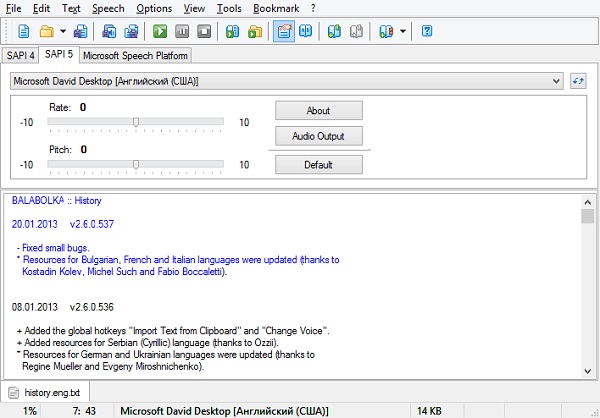Start reading aloud with green Play button

coord(160,31)
